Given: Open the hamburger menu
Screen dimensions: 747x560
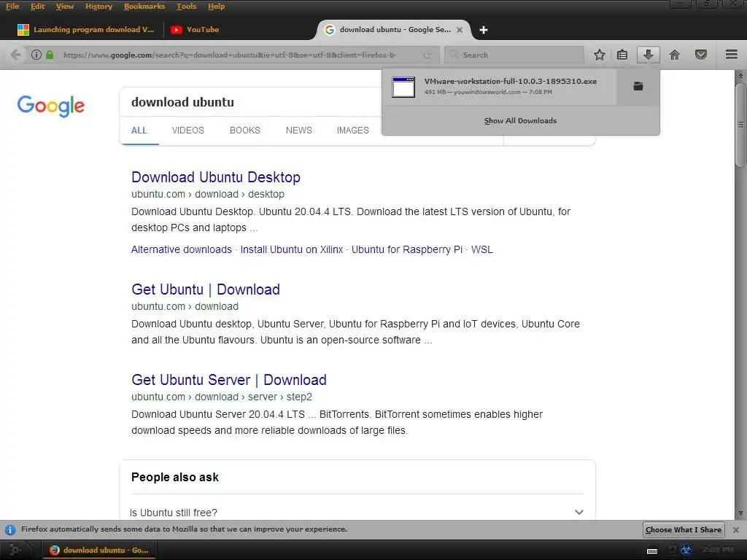Looking at the screenshot, I should [732, 55].
